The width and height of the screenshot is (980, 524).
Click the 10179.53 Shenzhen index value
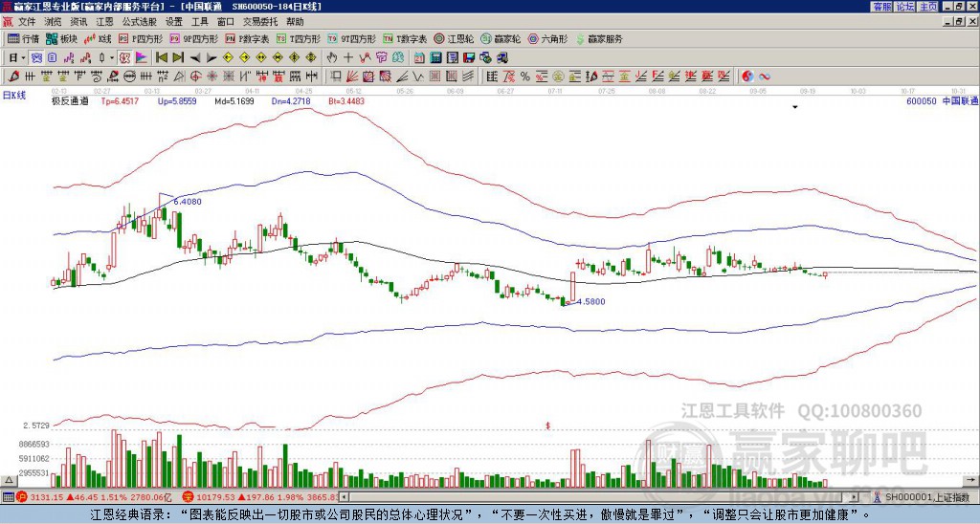215,497
